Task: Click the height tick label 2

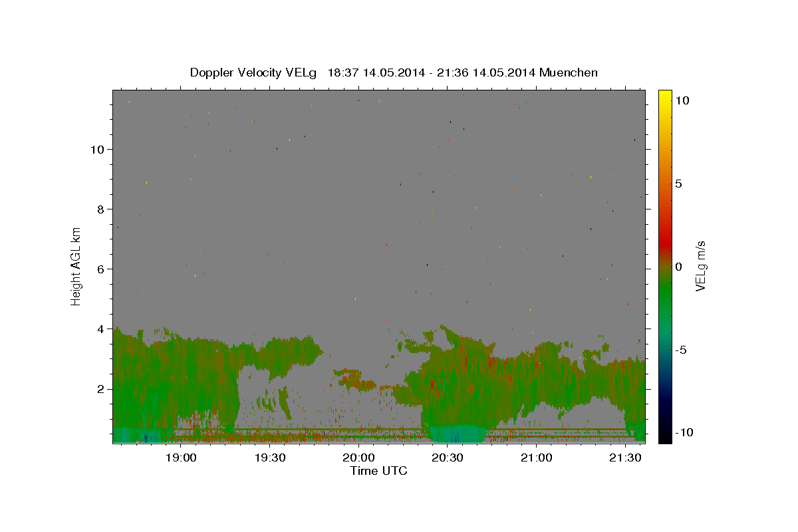Action: click(101, 388)
